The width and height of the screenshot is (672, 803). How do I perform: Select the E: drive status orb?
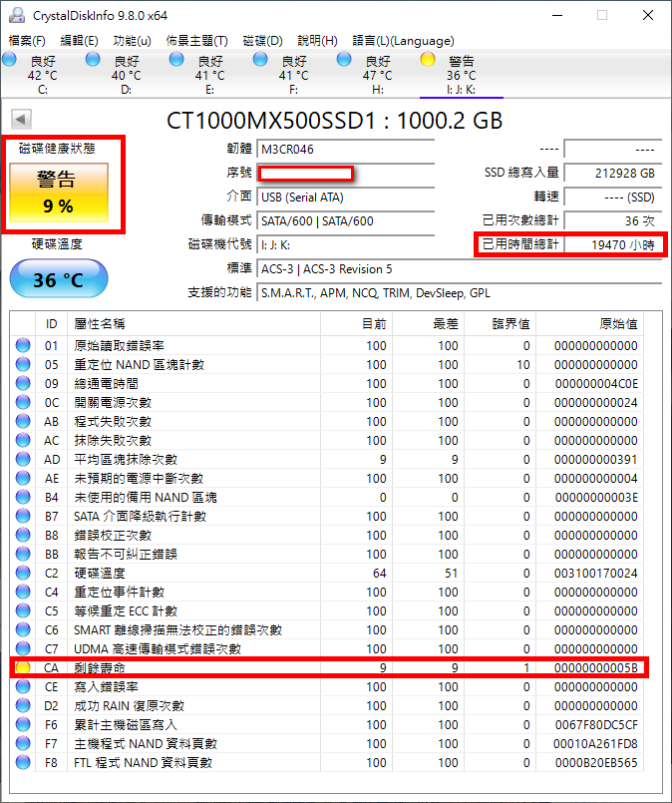176,60
